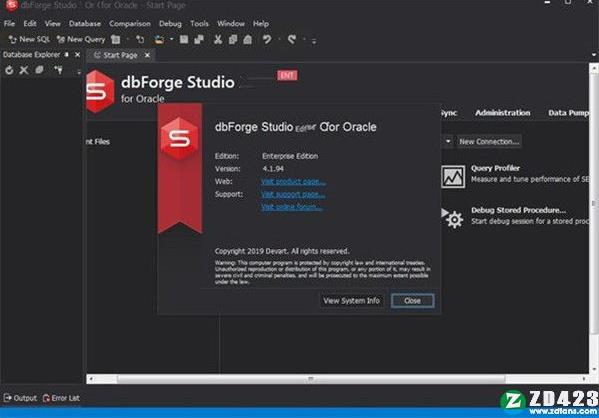Click the new database object icon
The height and width of the screenshot is (418, 599).
pyautogui.click(x=116, y=39)
